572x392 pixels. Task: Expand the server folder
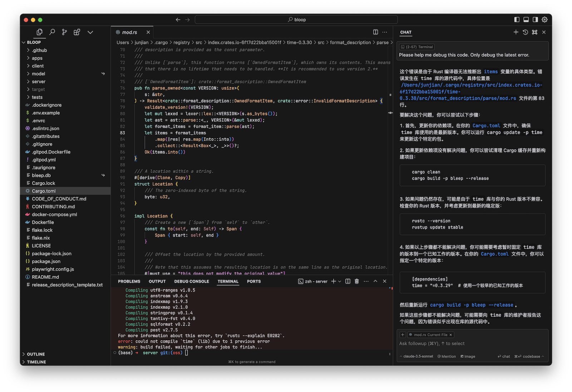[39, 81]
